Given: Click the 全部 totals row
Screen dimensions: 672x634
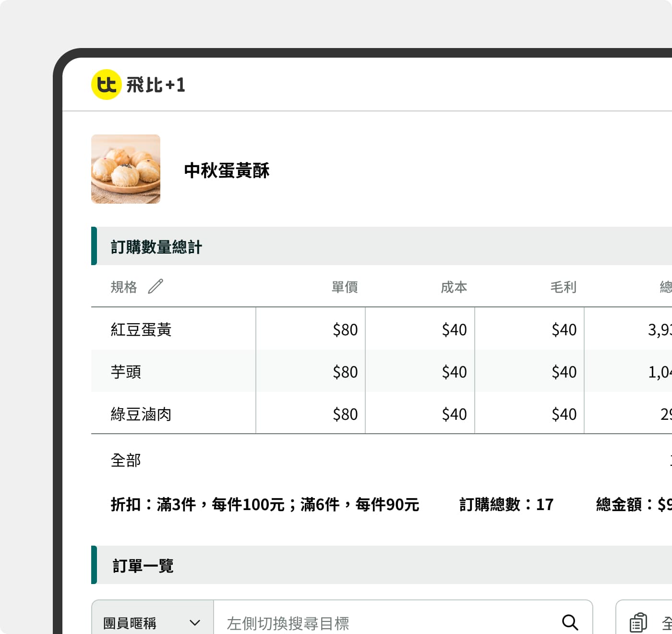Looking at the screenshot, I should point(126,460).
